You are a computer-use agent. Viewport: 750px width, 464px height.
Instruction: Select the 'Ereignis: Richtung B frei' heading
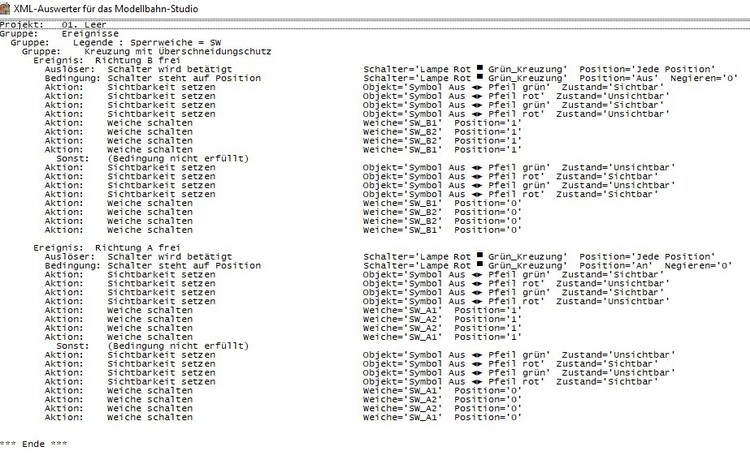[107, 60]
